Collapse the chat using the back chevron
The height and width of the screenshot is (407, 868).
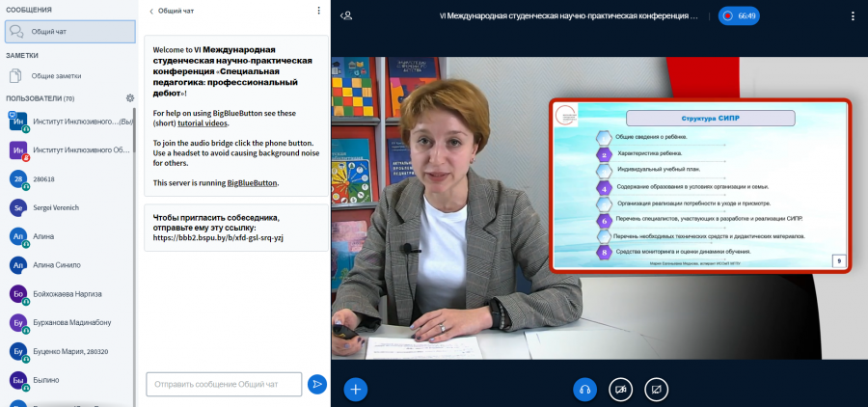(x=151, y=11)
